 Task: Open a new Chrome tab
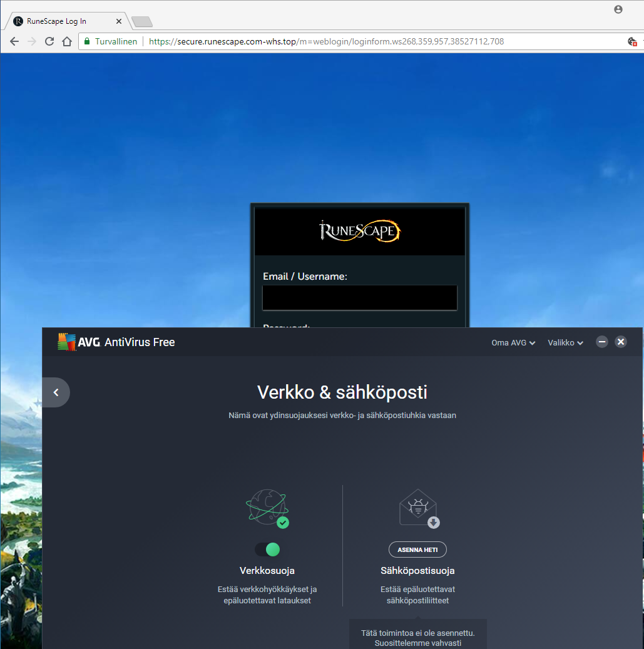click(142, 21)
